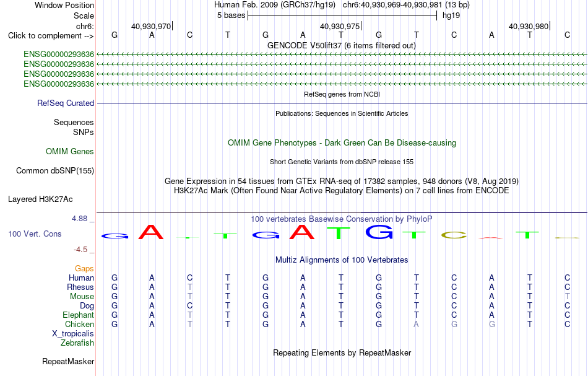Viewport: 588px width, 376px height.
Task: Click the Scale label
Action: [84, 15]
